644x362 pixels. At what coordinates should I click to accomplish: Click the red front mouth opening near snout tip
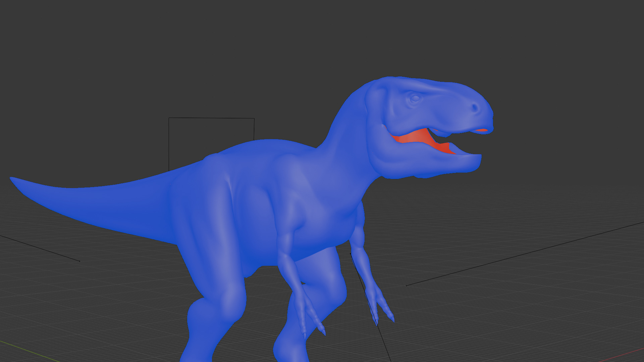tap(482, 130)
